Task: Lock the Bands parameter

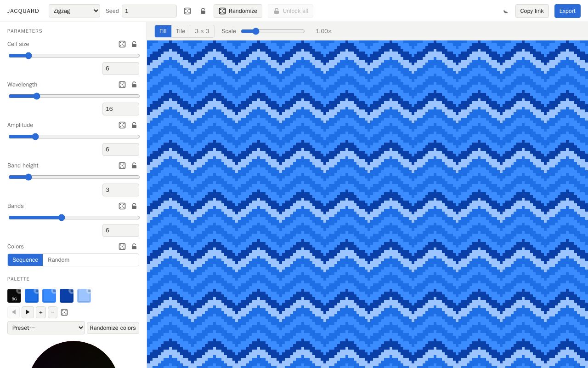Action: click(134, 206)
